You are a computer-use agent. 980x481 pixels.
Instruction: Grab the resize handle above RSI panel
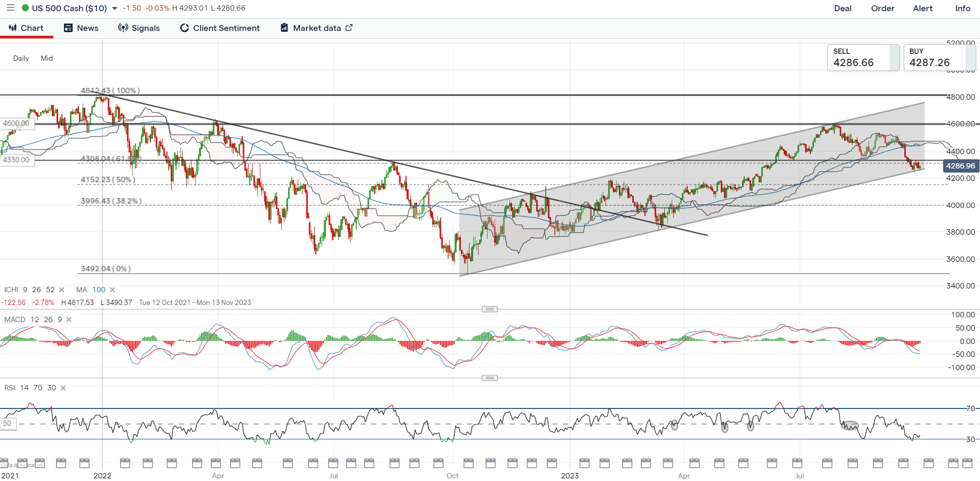pyautogui.click(x=489, y=378)
